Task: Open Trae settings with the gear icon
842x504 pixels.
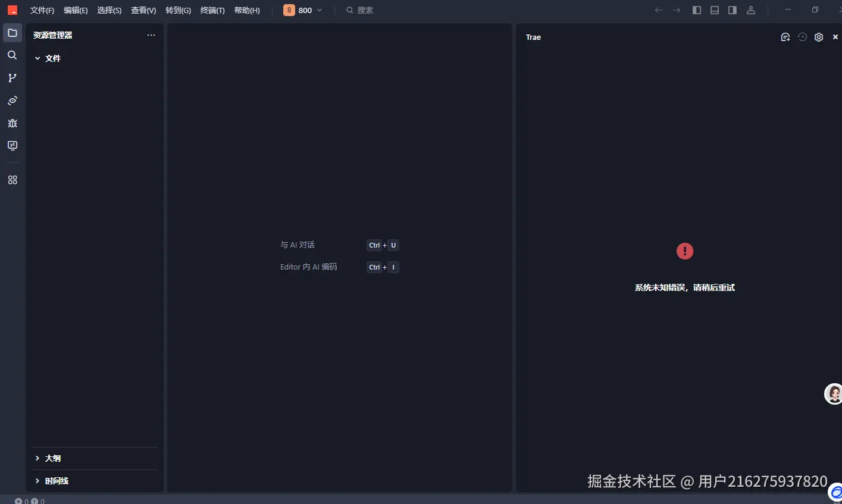Action: 818,37
